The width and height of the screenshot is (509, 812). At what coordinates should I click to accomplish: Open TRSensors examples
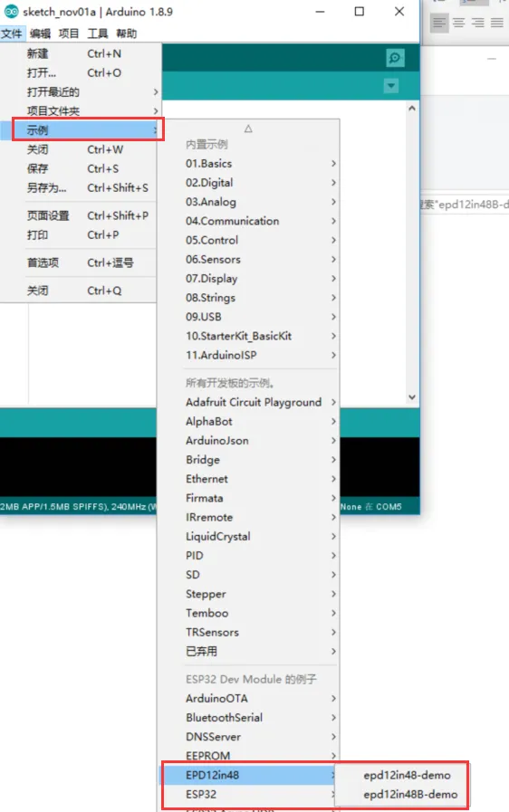tap(248, 632)
